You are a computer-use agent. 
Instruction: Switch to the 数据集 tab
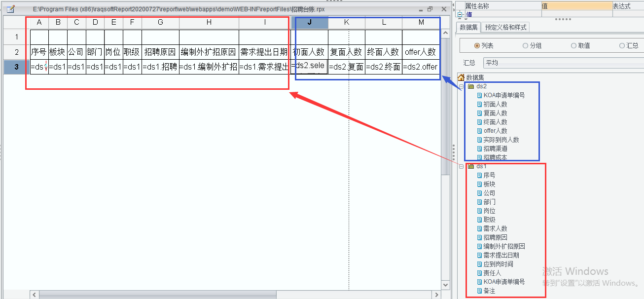pos(468,28)
